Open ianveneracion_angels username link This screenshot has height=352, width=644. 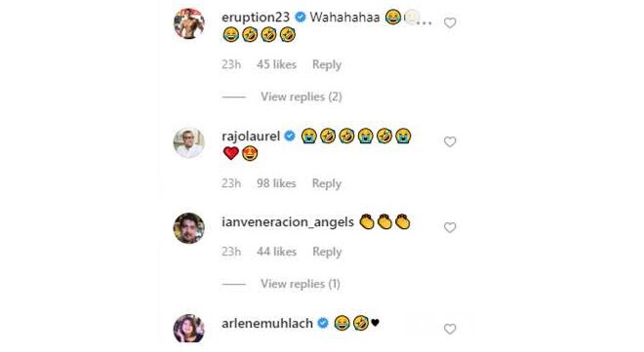(288, 222)
